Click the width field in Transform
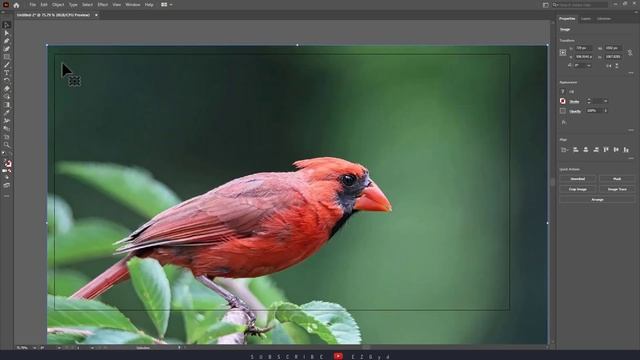Screen dimensions: 640x360 [x=613, y=48]
